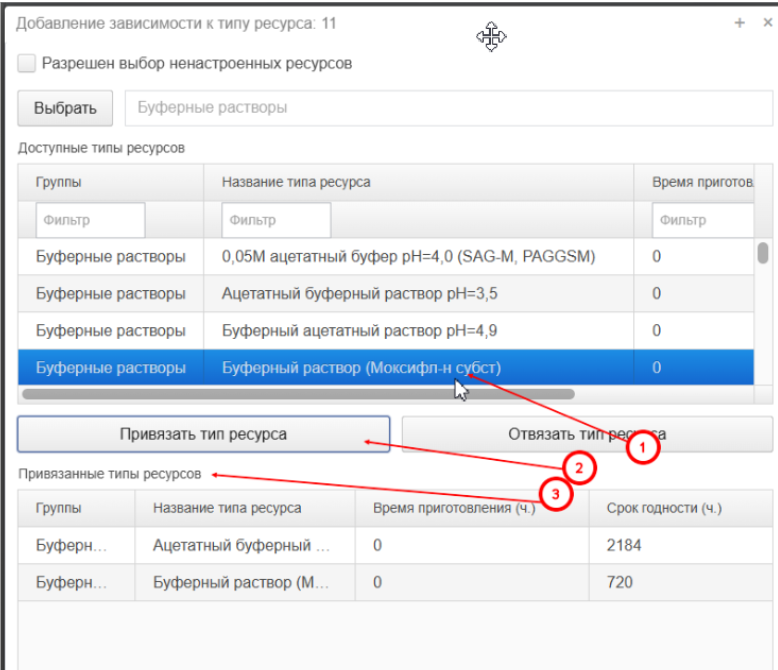
Task: Sort by 'Группы' header in available types
Action: click(111, 182)
